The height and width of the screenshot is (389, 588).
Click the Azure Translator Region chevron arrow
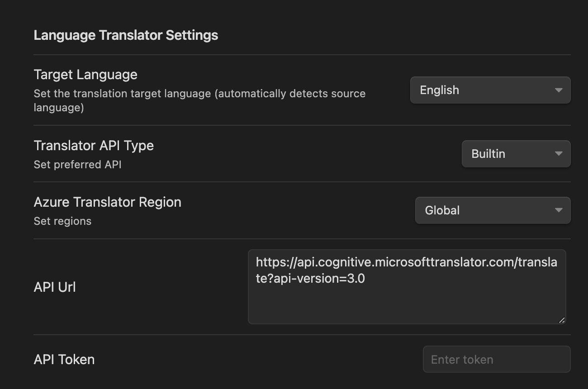click(x=559, y=210)
